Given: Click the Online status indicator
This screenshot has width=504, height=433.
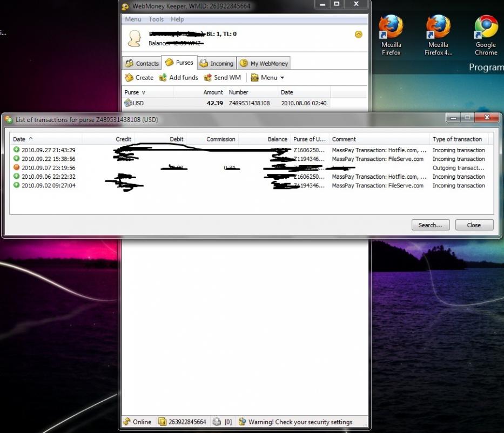Looking at the screenshot, I should click(137, 422).
